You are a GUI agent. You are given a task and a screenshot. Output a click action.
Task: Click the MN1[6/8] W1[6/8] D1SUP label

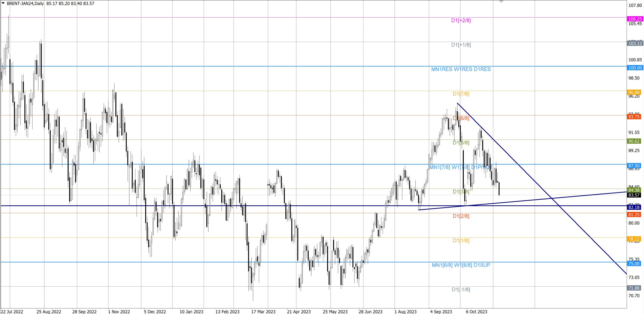(461, 265)
